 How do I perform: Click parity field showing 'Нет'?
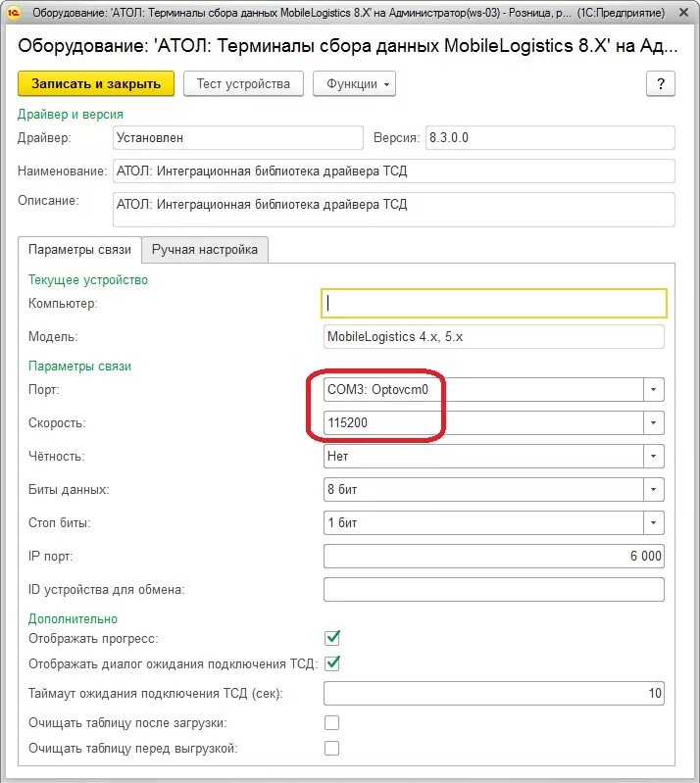(483, 457)
